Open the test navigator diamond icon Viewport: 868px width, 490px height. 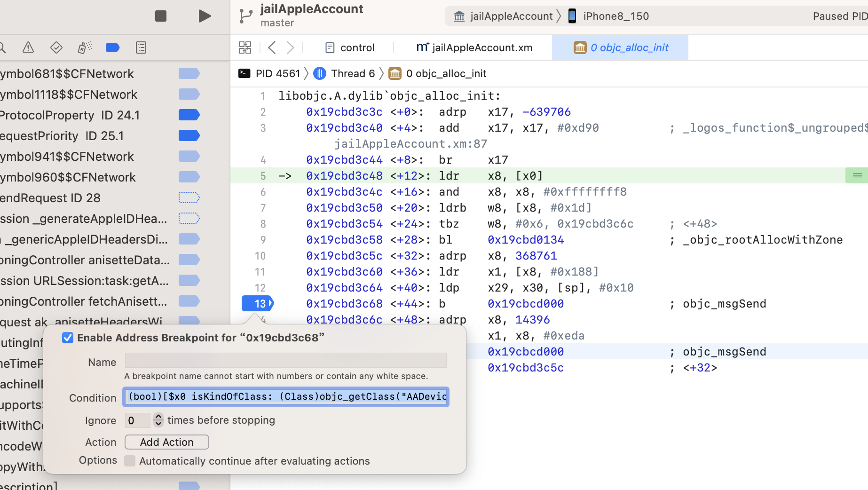(56, 47)
